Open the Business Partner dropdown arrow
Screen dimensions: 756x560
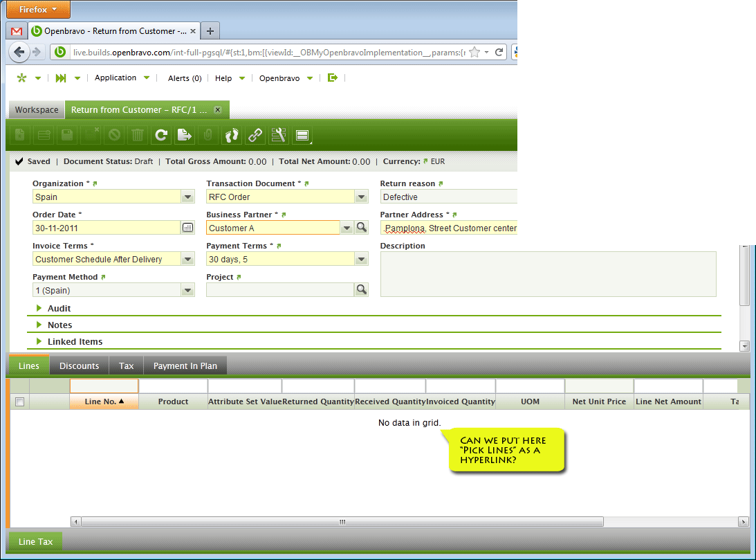click(x=347, y=228)
